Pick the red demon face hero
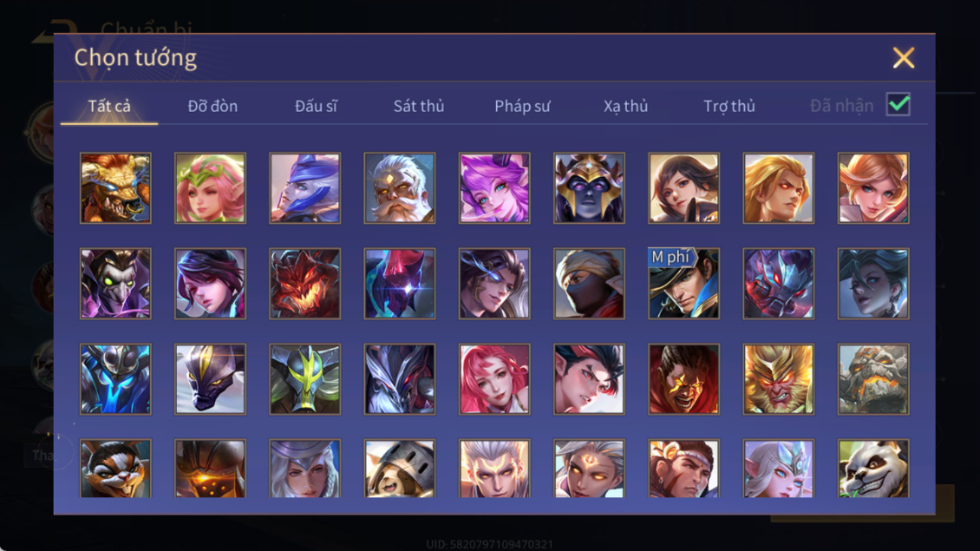 (305, 284)
